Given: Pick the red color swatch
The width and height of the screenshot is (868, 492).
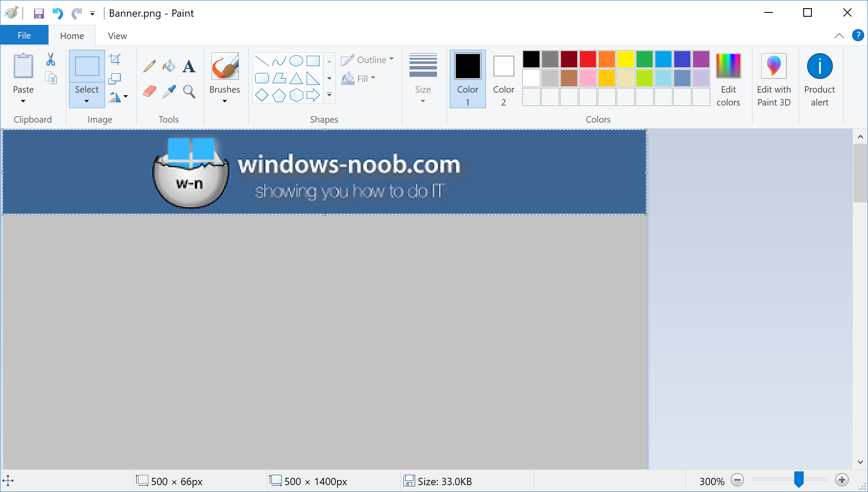Looking at the screenshot, I should 588,59.
